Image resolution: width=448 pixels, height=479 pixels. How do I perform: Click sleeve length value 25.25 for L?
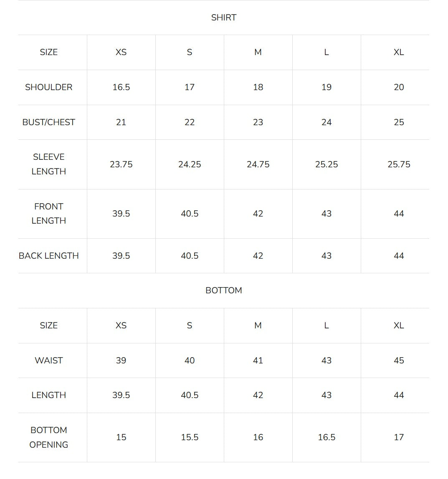327,164
